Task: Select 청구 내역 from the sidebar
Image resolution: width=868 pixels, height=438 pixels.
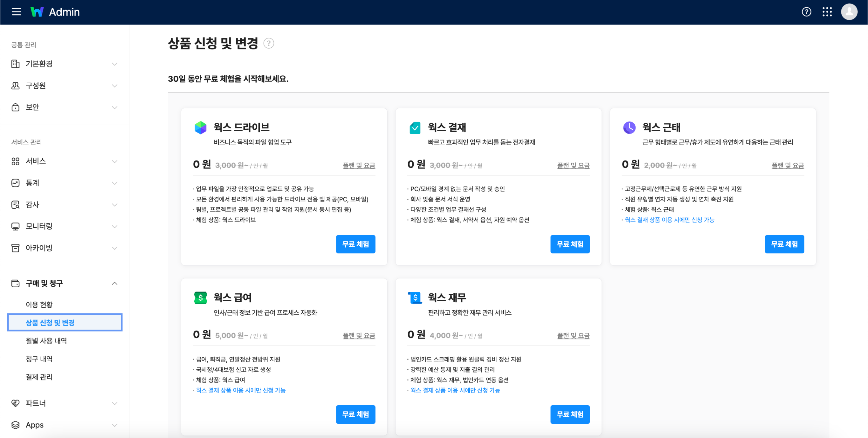Action: (x=39, y=359)
